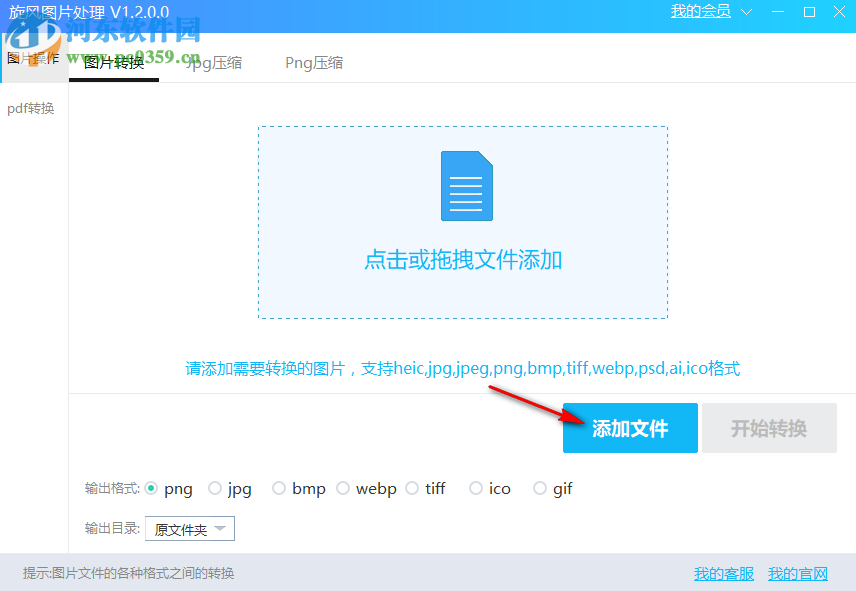Click the blue document icon in drop zone
856x591 pixels.
[464, 186]
